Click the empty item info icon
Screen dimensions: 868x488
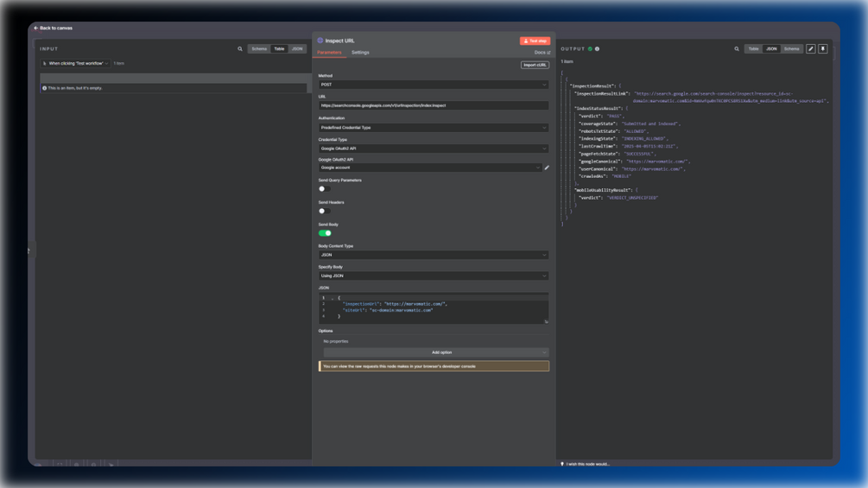[x=45, y=88]
